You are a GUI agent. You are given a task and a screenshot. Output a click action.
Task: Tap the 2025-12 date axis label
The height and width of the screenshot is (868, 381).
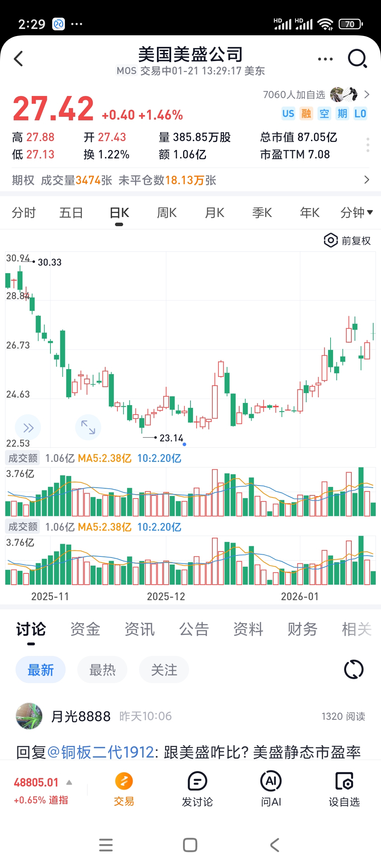pos(166,596)
